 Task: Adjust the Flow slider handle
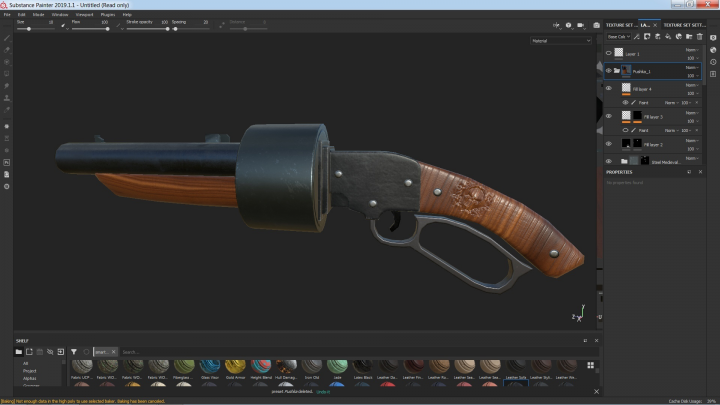107,29
